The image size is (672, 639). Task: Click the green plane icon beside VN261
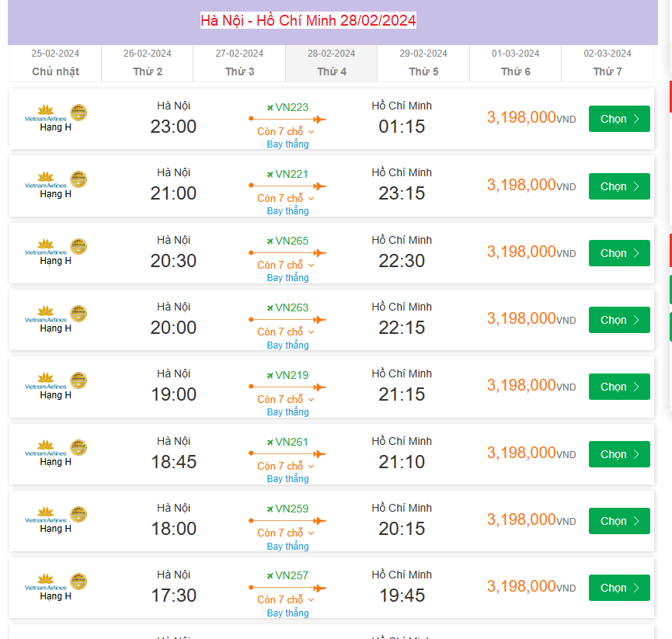click(x=270, y=443)
